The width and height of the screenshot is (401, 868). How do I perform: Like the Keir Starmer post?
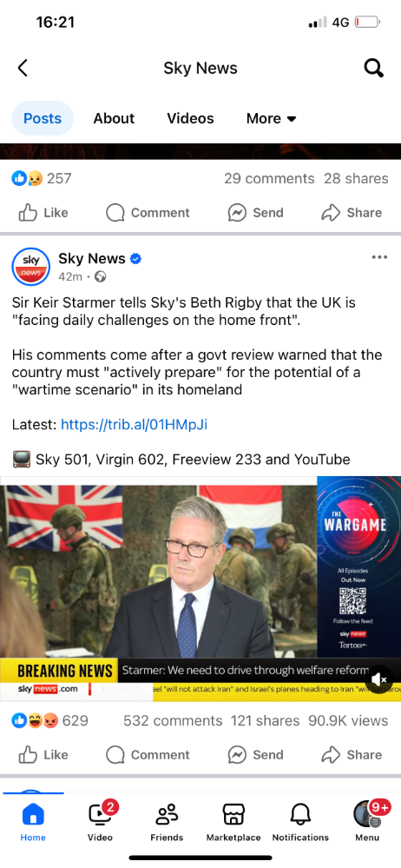(x=43, y=754)
